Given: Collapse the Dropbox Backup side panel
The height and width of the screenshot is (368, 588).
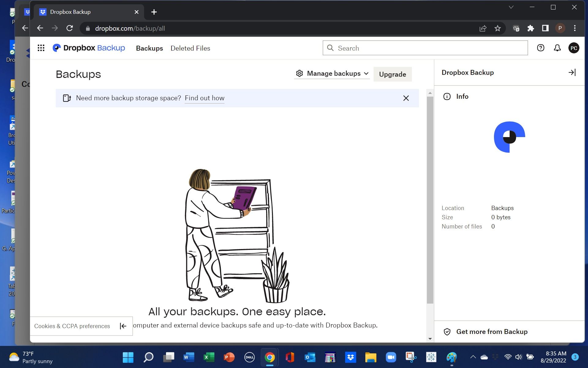Looking at the screenshot, I should point(572,72).
